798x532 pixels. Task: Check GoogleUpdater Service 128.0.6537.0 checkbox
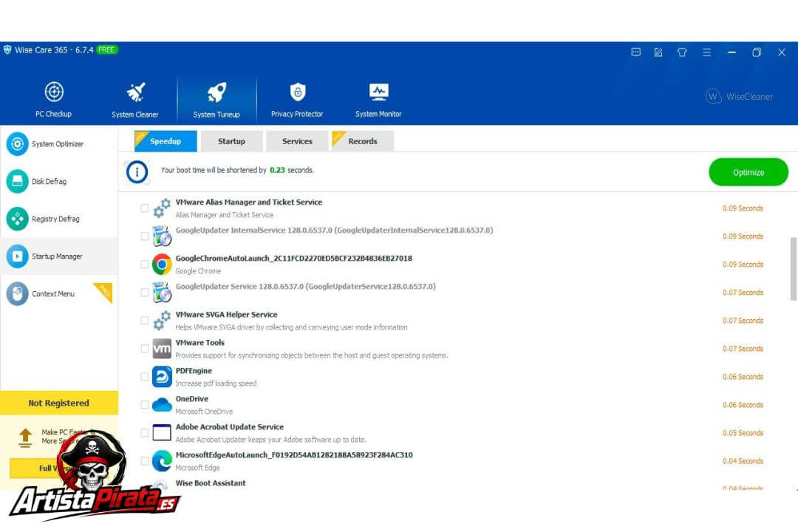(145, 292)
